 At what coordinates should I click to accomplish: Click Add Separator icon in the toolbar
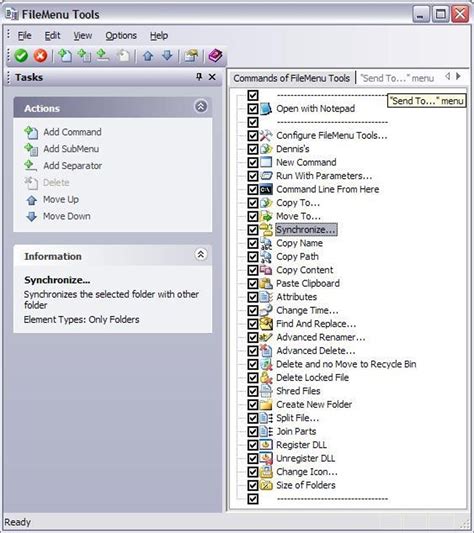click(103, 55)
